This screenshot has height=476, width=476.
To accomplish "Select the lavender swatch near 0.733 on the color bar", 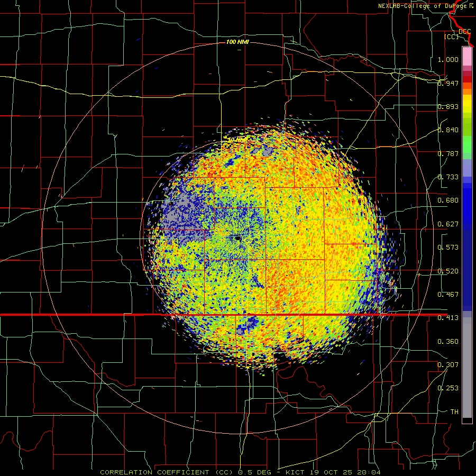I will point(467,168).
